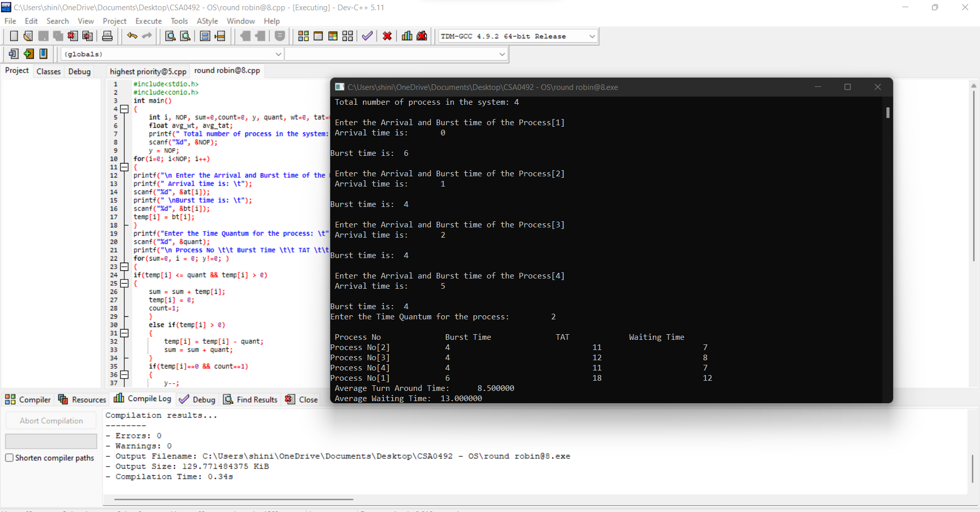Abort execution using the red X toolbar icon
The image size is (980, 512).
(x=387, y=36)
